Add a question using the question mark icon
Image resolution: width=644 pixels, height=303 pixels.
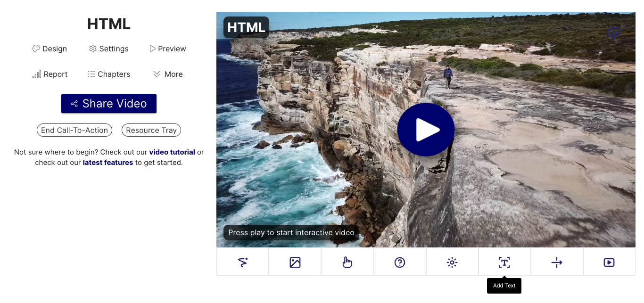click(x=400, y=262)
